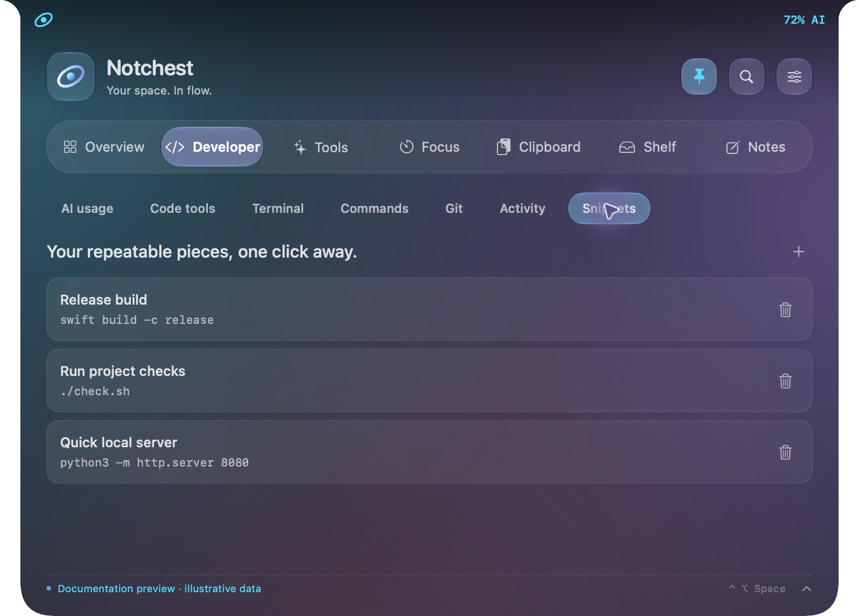The width and height of the screenshot is (859, 616).
Task: Open search with the magnifier icon
Action: [x=747, y=76]
